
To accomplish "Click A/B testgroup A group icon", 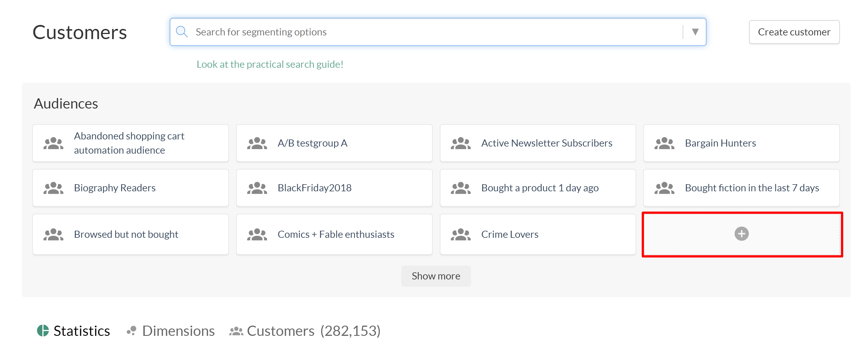I will 257,143.
